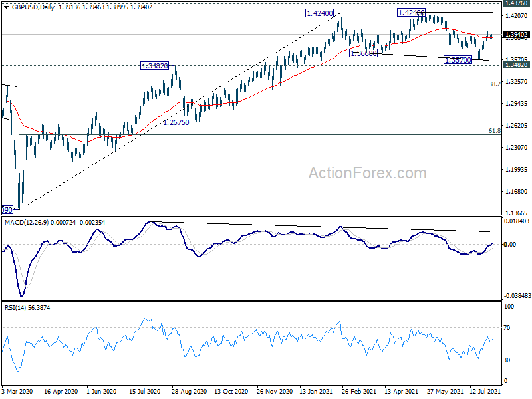Viewport: 532px width, 399px height.
Task: Click the 1.43760 price axis value
Action: tap(515, 4)
